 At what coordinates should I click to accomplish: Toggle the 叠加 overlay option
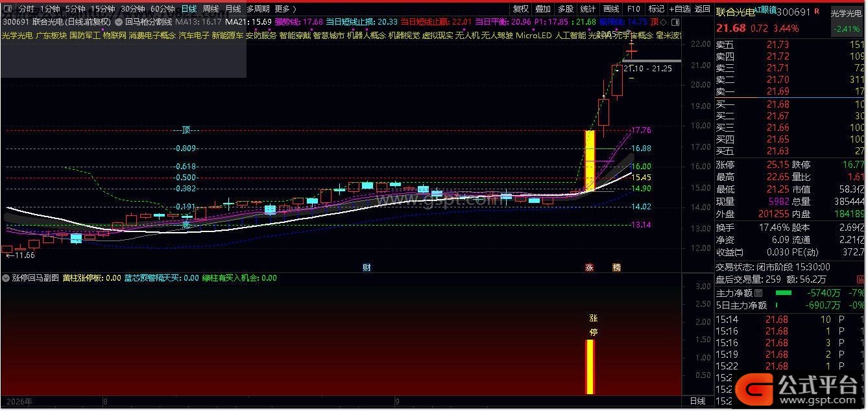click(544, 9)
